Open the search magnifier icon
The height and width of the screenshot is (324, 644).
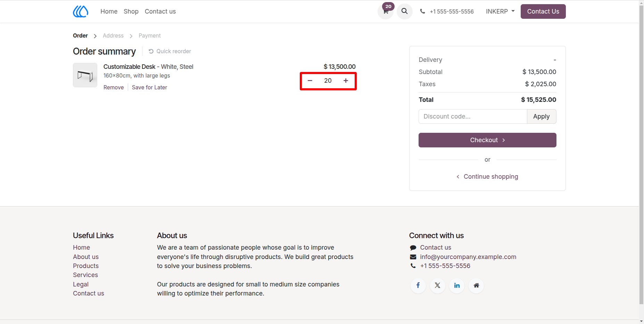point(405,11)
